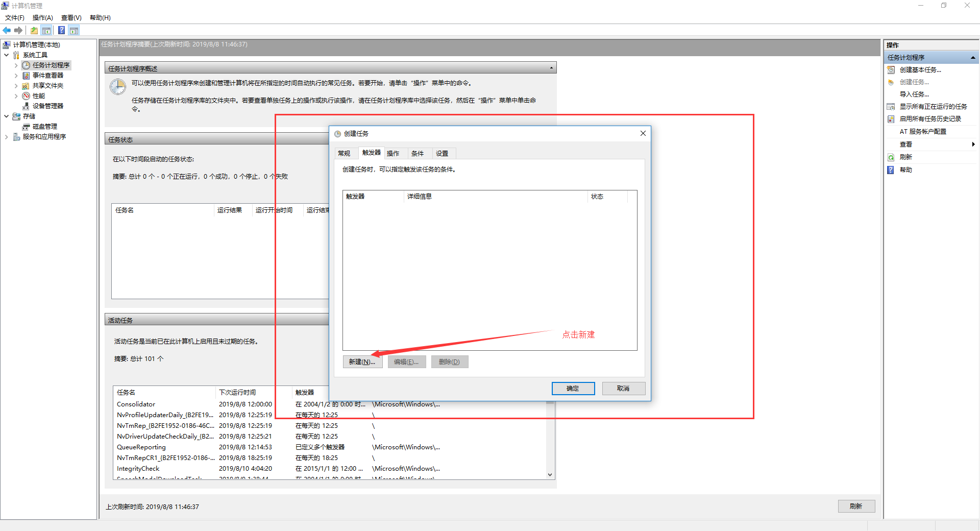Select the 事件查看器 icon in tree
The width and height of the screenshot is (980, 531).
click(26, 76)
